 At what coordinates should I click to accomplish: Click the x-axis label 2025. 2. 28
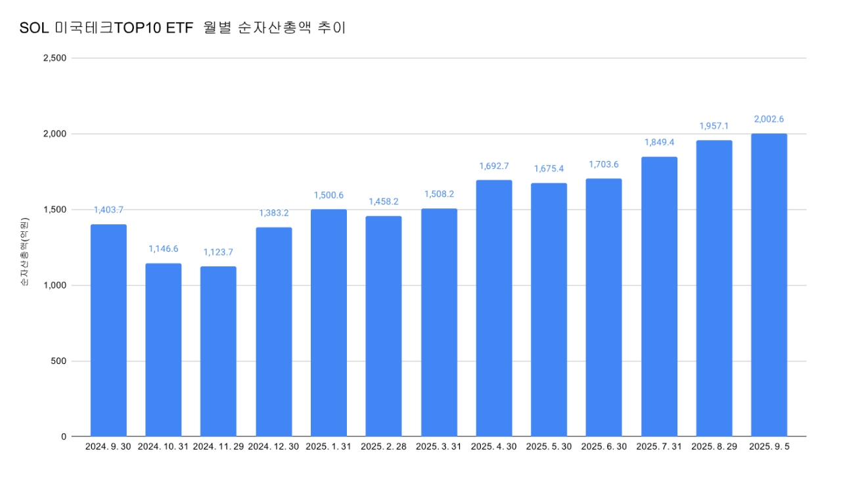(384, 446)
